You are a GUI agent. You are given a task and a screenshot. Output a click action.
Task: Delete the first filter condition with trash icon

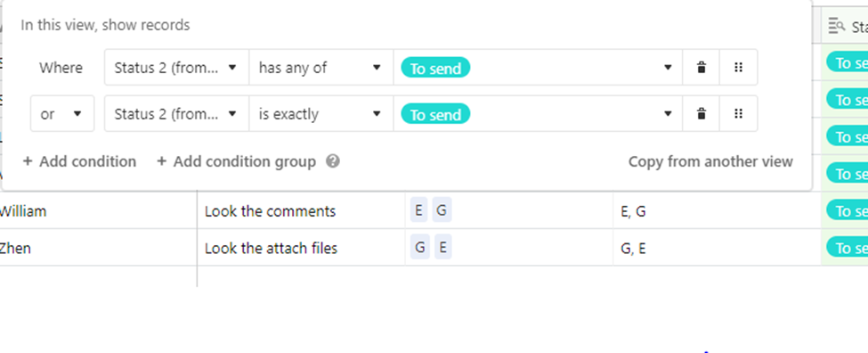point(701,68)
